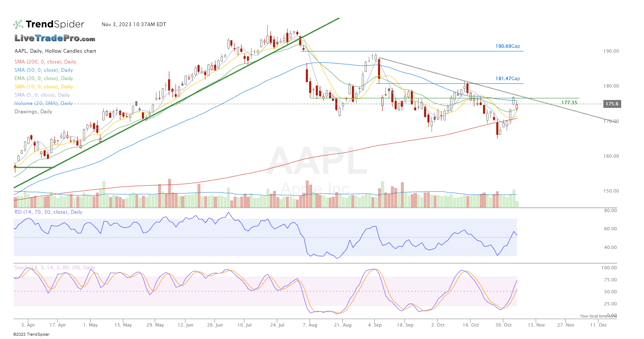Click the 100.00 Stoch axis value
The height and width of the screenshot is (339, 644).
(x=609, y=268)
